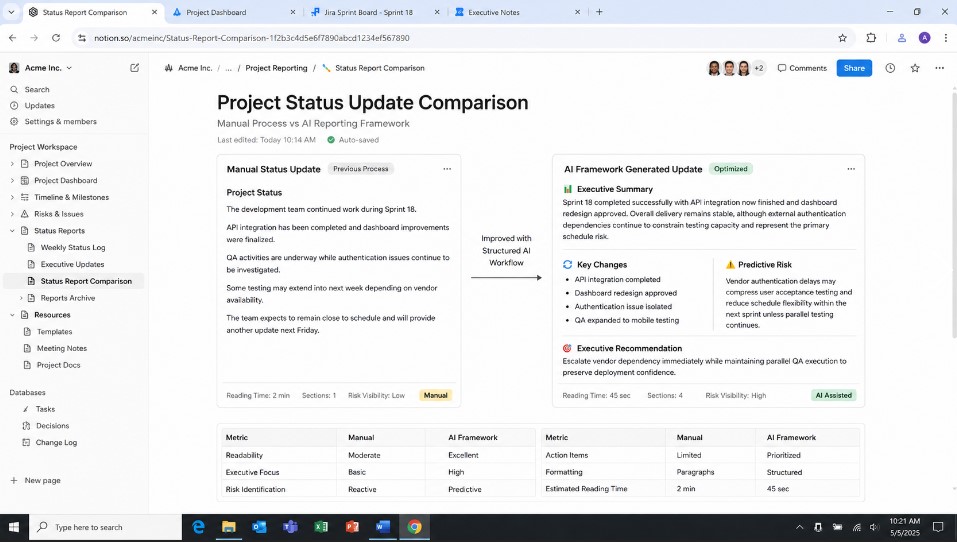
Task: Click the Share button
Action: coord(854,68)
